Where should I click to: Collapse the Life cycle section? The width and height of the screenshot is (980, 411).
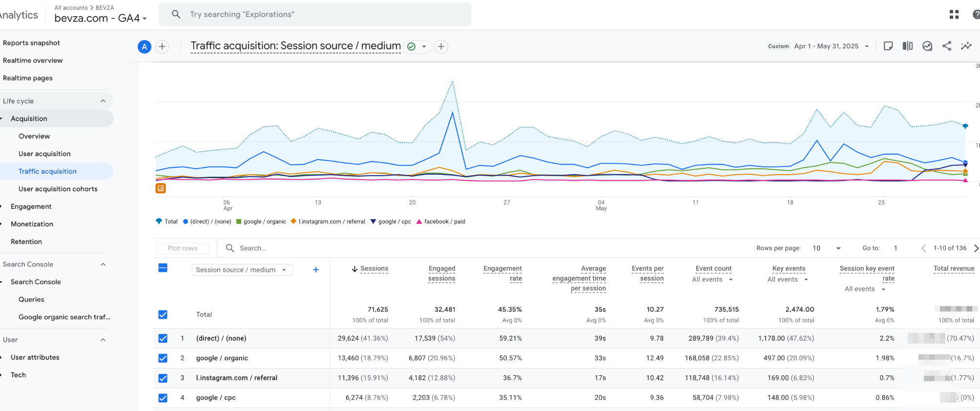(x=103, y=101)
